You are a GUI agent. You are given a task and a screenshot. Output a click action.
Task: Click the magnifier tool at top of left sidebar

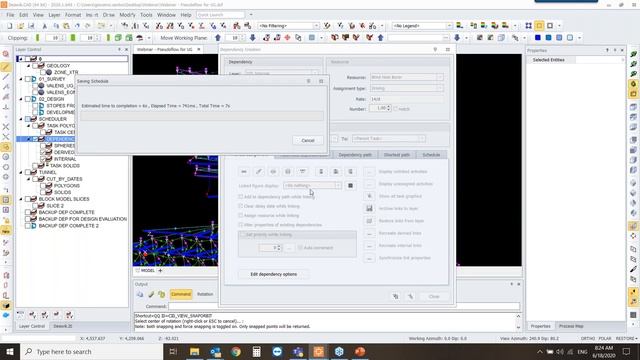pos(6,54)
